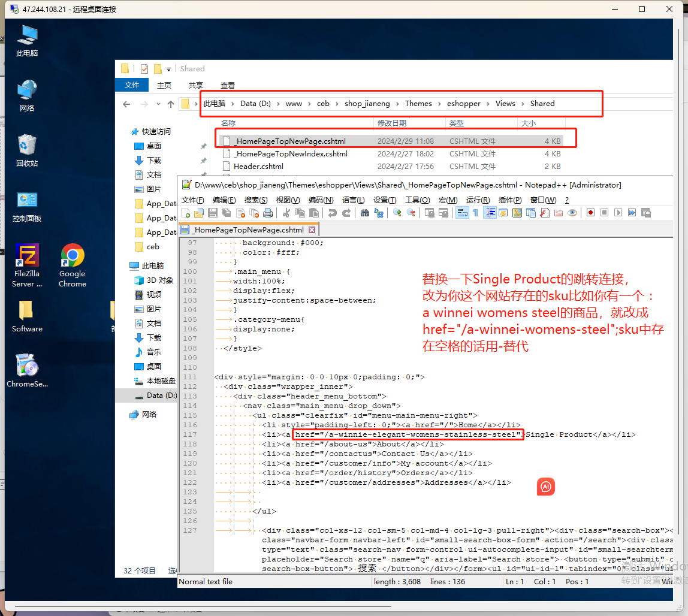This screenshot has width=688, height=616.
Task: Open the recent locations dropdown in Explorer
Action: (x=158, y=104)
